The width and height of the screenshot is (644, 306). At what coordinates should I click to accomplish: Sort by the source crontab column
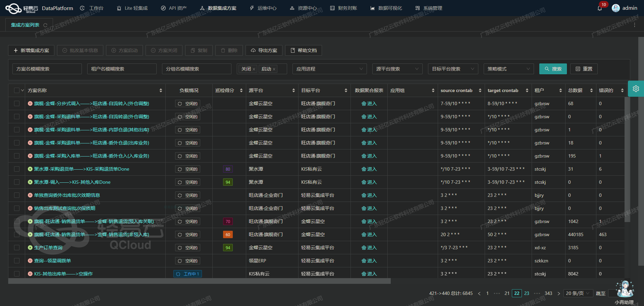click(480, 90)
